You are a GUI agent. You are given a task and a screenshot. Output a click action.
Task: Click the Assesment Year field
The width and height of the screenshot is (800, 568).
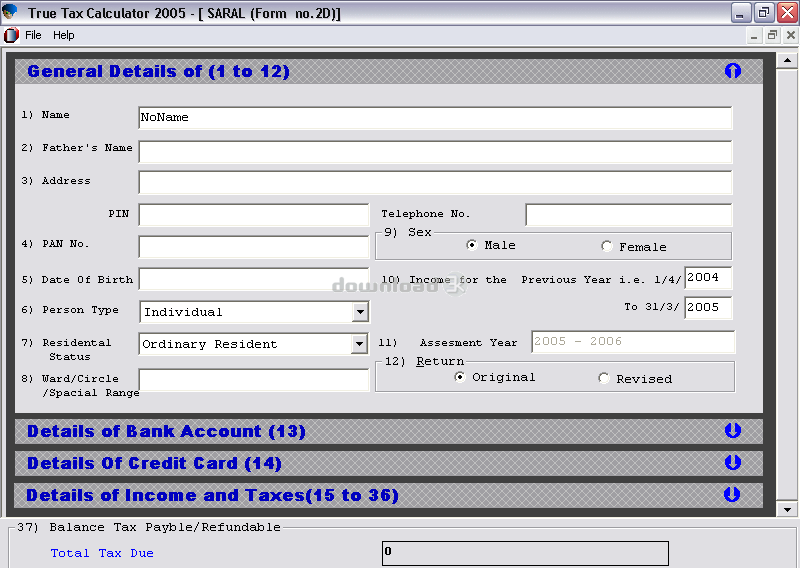pyautogui.click(x=633, y=341)
